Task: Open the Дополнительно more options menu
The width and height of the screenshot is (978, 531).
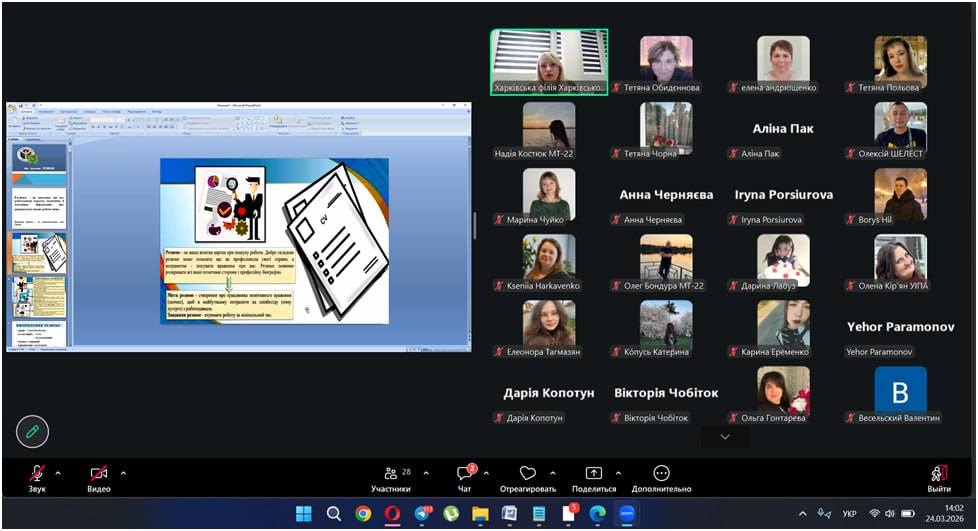Action: pyautogui.click(x=661, y=474)
